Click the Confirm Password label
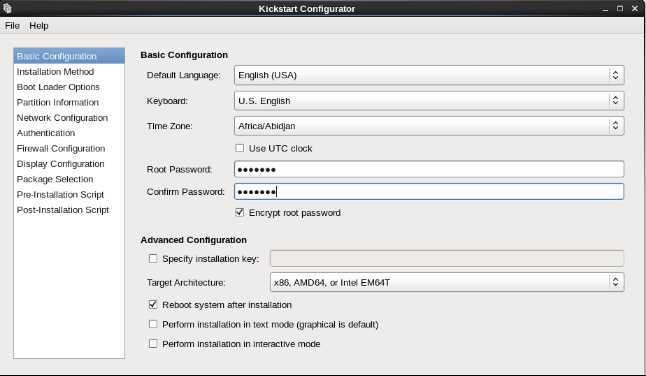The image size is (646, 376). [x=186, y=192]
